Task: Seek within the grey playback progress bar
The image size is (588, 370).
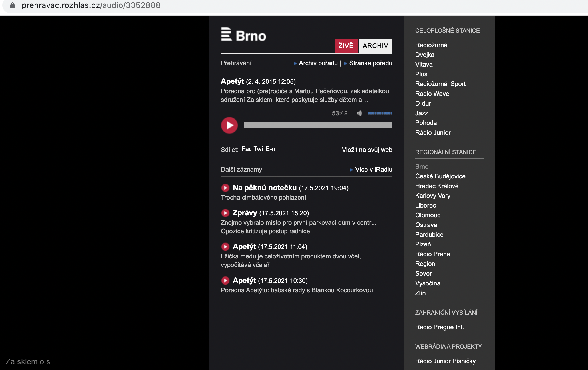Action: point(318,125)
